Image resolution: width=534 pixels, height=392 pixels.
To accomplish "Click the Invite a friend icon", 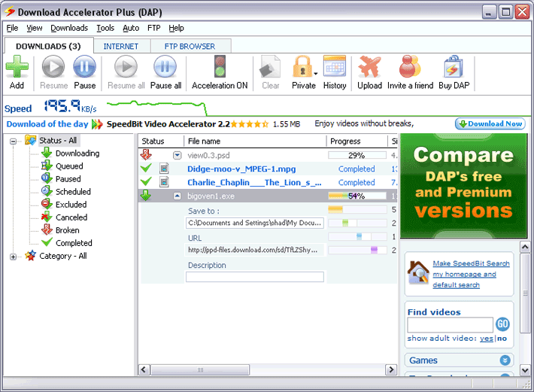I will coord(410,66).
